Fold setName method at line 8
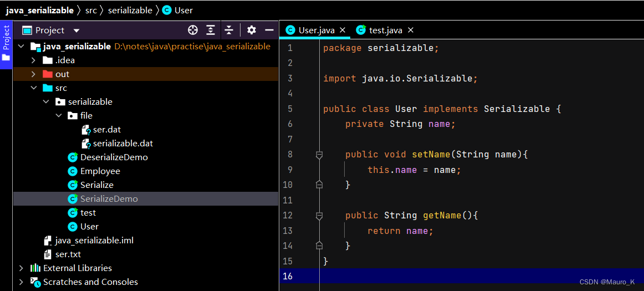644x291 pixels. click(x=319, y=155)
